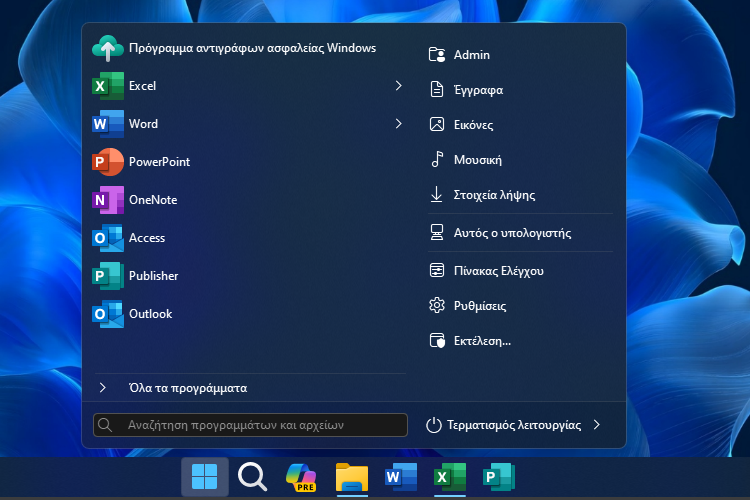750x500 pixels.
Task: Click the Windows Start button on taskbar
Action: pos(205,477)
